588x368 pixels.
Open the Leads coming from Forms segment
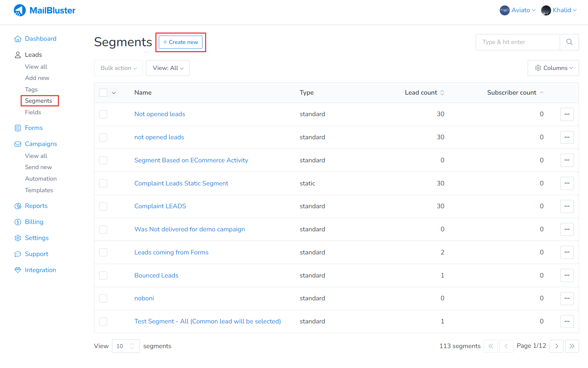(x=171, y=252)
